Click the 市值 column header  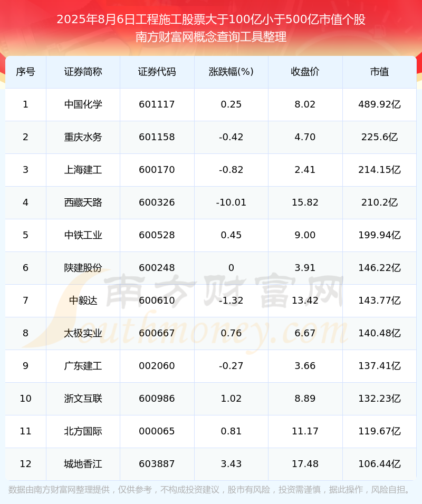[379, 72]
